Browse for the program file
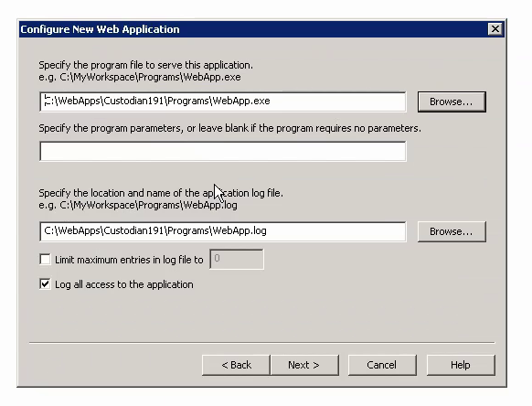Viewport: 532px width, 406px height. (x=452, y=101)
